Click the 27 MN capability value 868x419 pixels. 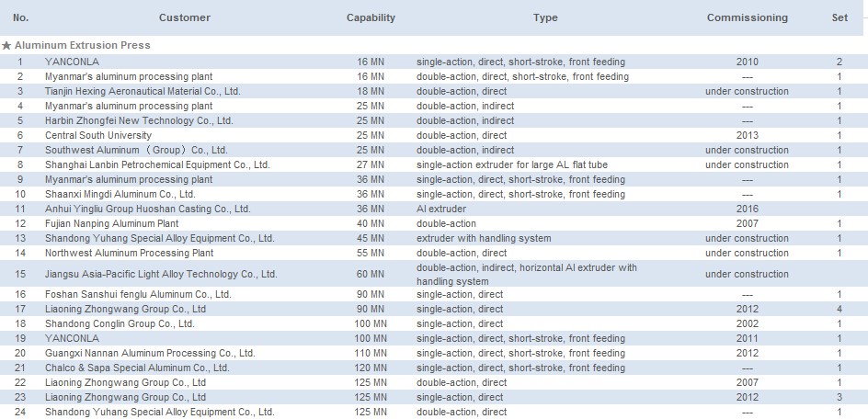[371, 165]
